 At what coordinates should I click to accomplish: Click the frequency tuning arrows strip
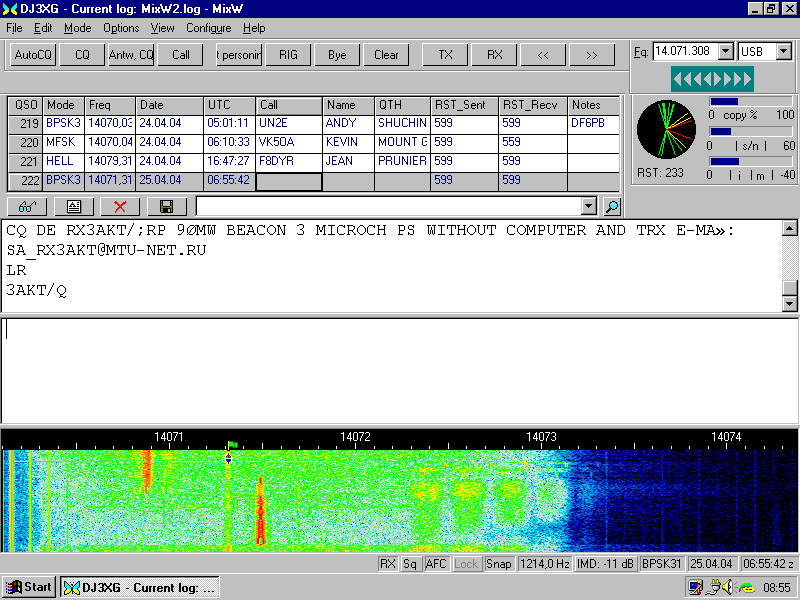tap(712, 78)
